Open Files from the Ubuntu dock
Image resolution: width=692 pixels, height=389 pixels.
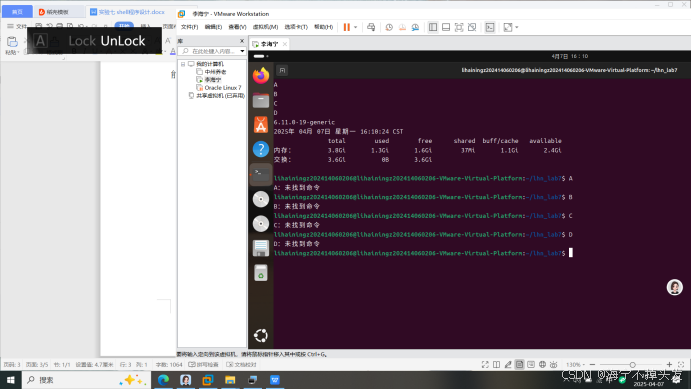click(x=261, y=101)
